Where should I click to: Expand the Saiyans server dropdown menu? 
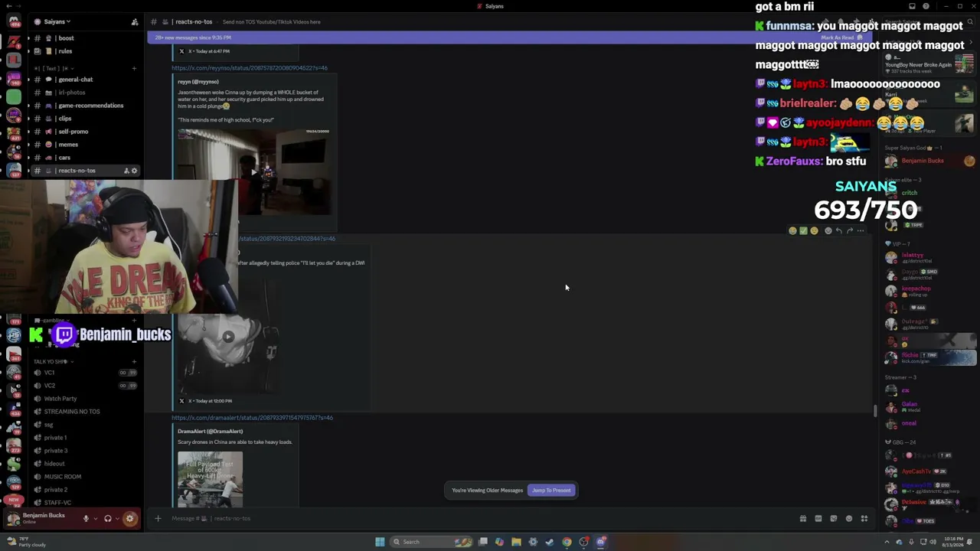[57, 22]
